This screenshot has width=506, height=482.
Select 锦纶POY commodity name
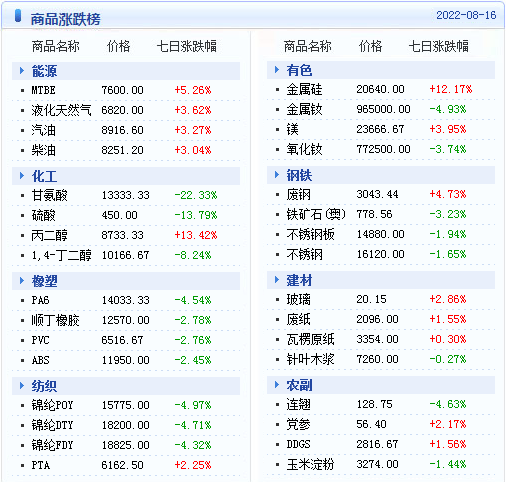(x=52, y=405)
